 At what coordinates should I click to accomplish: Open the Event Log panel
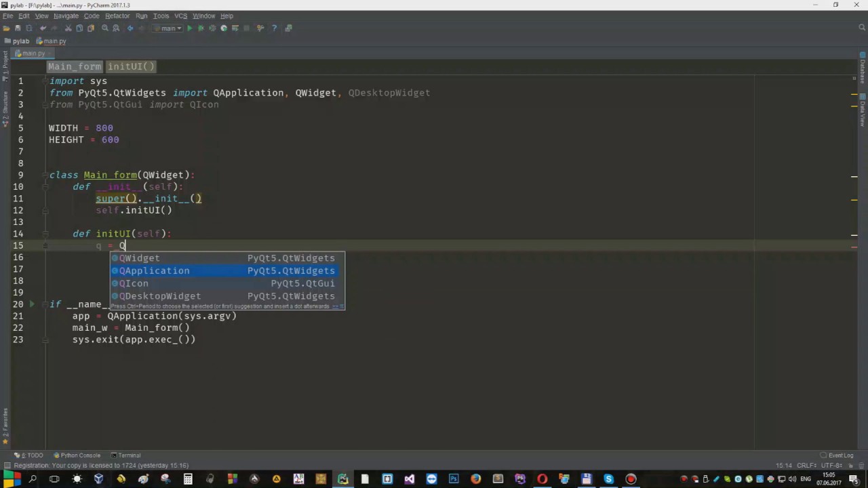837,455
